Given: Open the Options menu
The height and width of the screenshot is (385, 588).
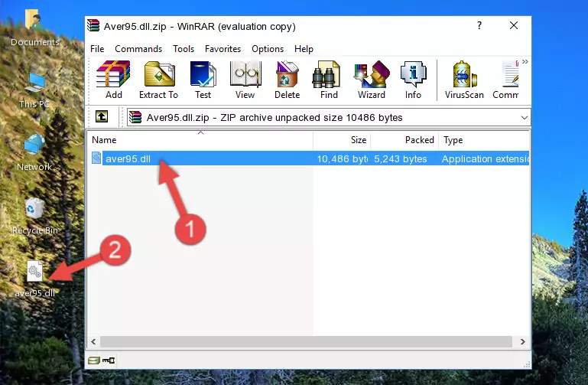Looking at the screenshot, I should 268,49.
